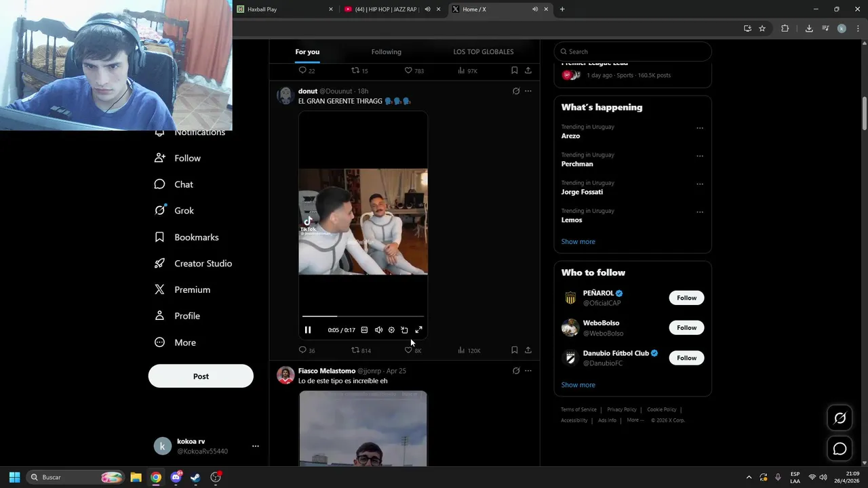
Task: Mute the HIP HOP JAZZ RAP tab audio
Action: [x=427, y=9]
